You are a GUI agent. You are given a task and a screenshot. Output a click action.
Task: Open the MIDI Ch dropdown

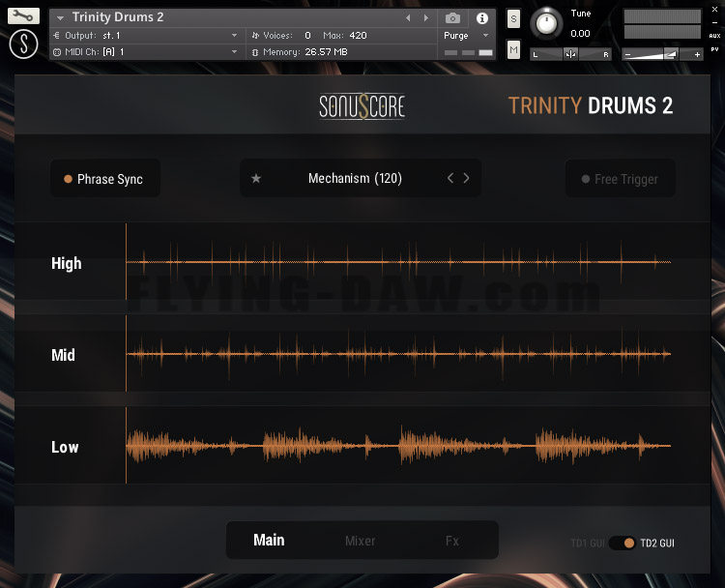coord(147,52)
